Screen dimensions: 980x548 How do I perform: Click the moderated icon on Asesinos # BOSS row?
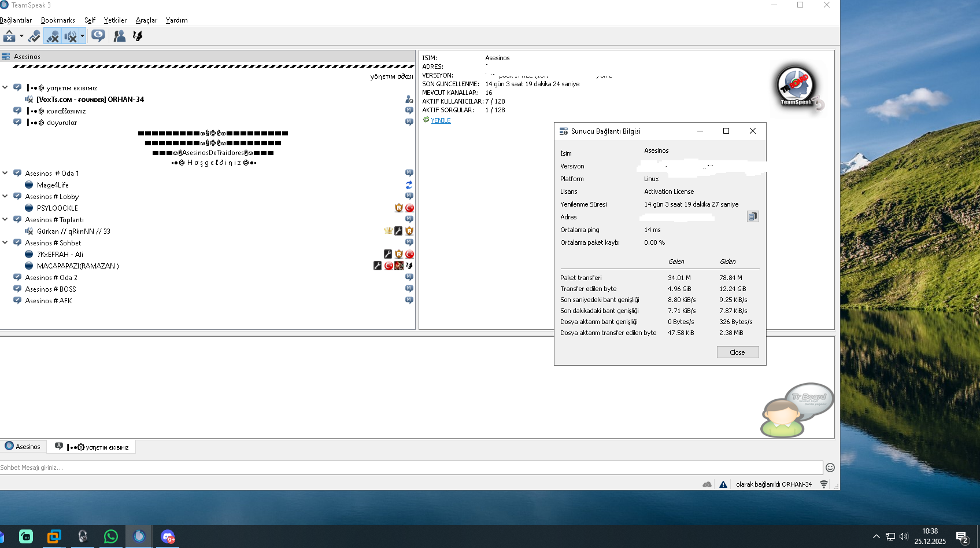click(409, 289)
